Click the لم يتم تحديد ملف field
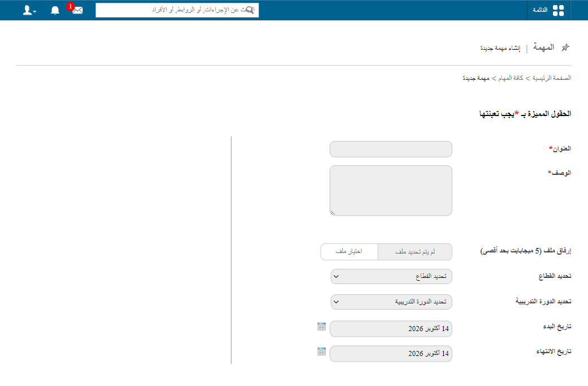This screenshot has width=588, height=386. click(x=415, y=251)
